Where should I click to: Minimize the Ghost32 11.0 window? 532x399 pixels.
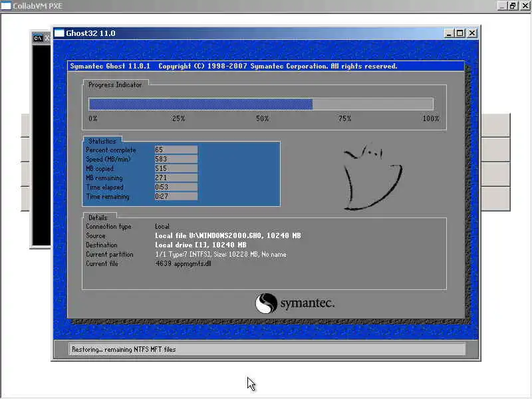449,33
